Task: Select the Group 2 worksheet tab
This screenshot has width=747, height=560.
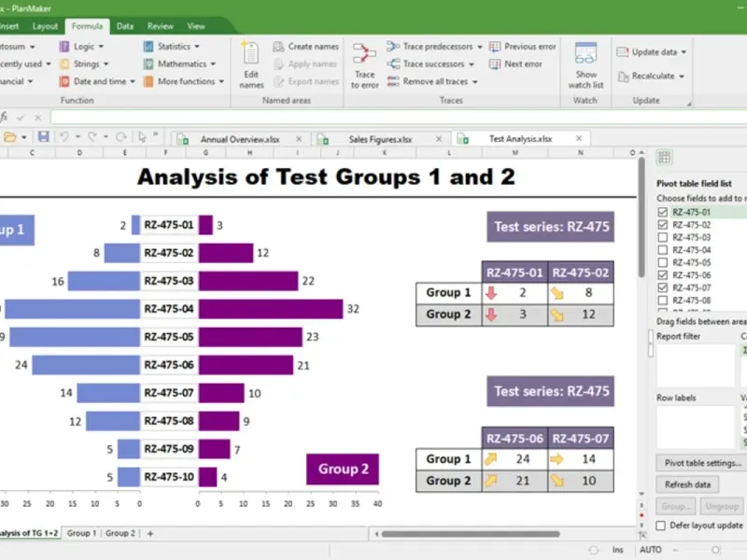Action: coord(120,533)
